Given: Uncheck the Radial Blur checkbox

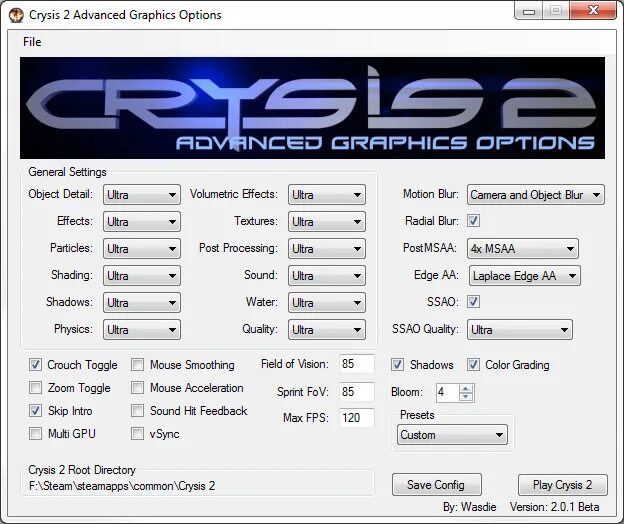Looking at the screenshot, I should (473, 220).
